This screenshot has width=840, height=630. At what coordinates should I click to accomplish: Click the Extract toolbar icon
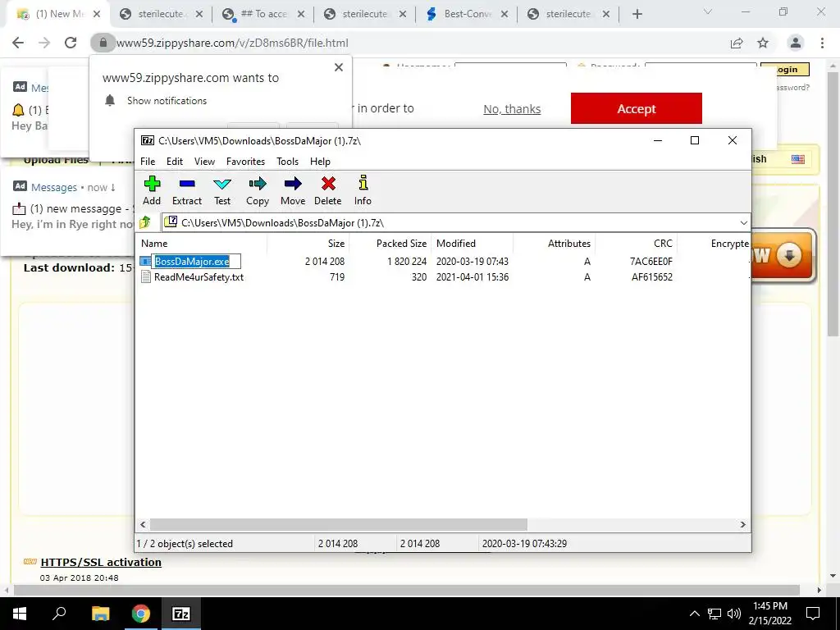click(x=187, y=190)
